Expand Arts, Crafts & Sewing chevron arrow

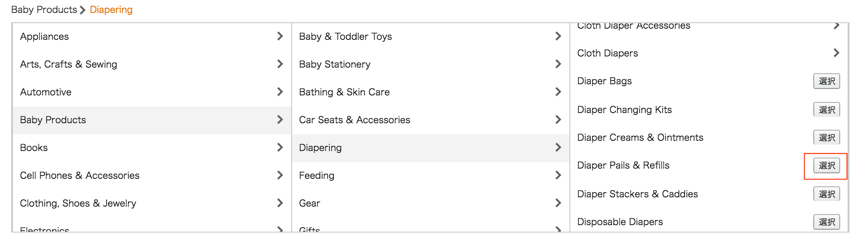click(280, 64)
